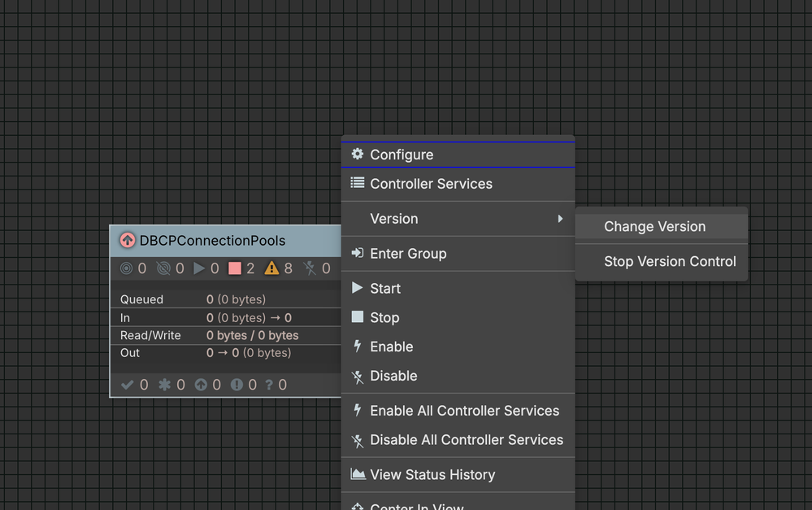This screenshot has width=812, height=510.
Task: Open View Status History
Action: (458, 474)
